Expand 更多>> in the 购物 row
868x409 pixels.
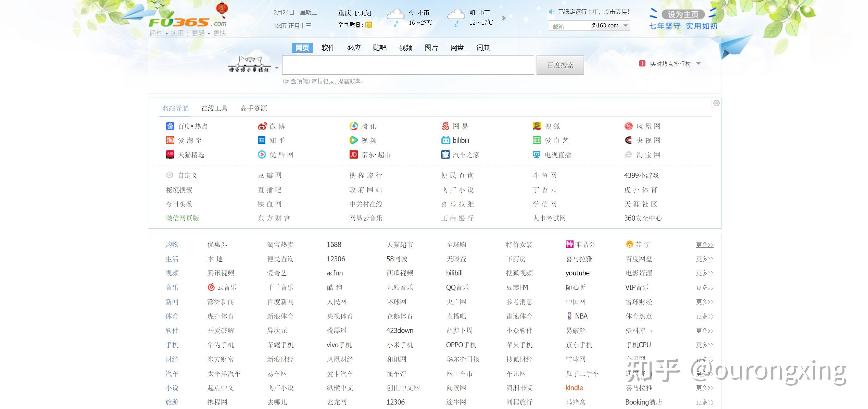coord(705,245)
